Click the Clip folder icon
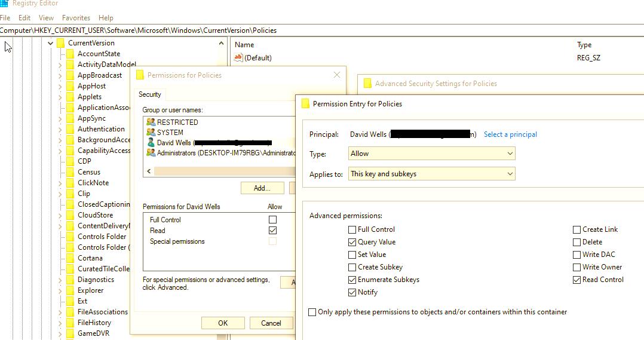 click(70, 194)
